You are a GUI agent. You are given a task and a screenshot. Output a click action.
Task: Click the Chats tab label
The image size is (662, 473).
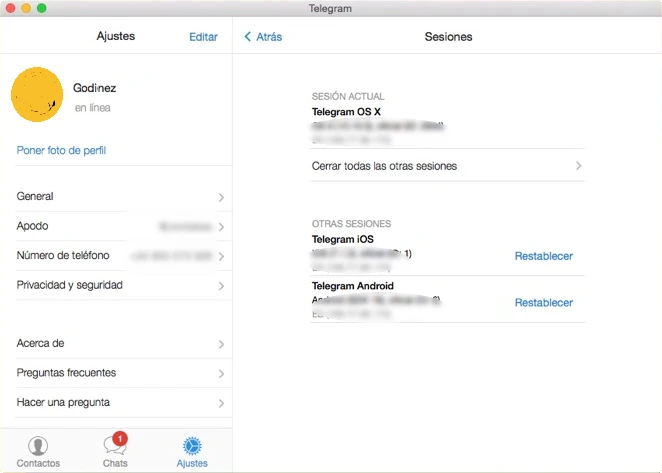click(x=115, y=463)
